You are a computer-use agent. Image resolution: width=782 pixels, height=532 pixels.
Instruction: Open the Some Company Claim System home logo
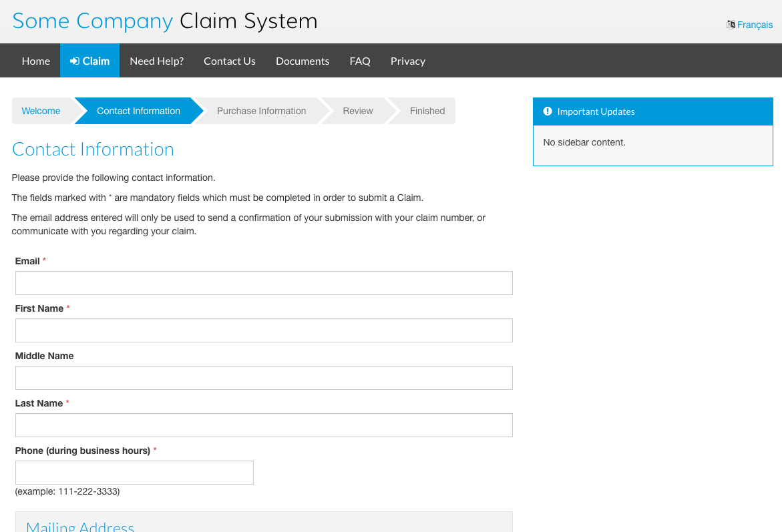point(164,21)
